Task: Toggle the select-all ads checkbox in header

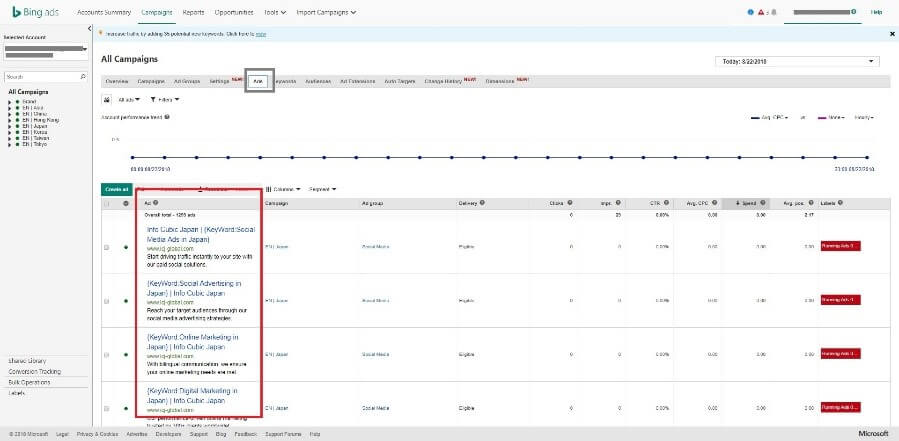Action: point(107,204)
